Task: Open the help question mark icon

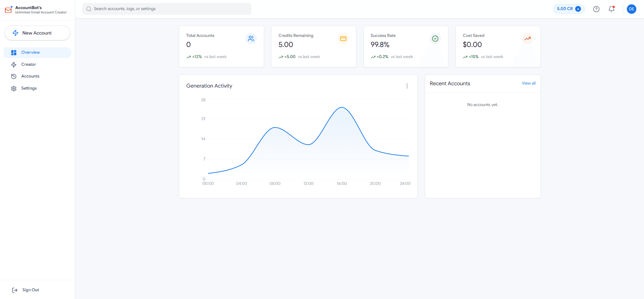Action: pos(596,9)
